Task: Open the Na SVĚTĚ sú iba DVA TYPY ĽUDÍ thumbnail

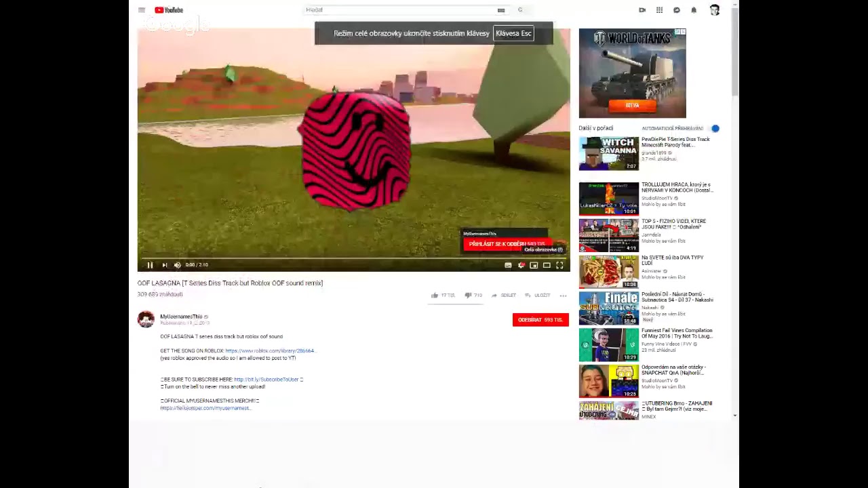Action: [609, 272]
